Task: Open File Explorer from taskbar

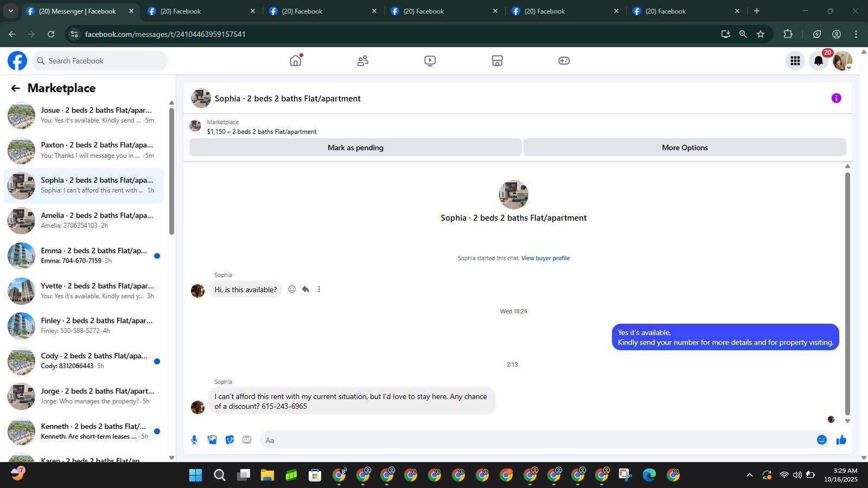Action: click(267, 476)
